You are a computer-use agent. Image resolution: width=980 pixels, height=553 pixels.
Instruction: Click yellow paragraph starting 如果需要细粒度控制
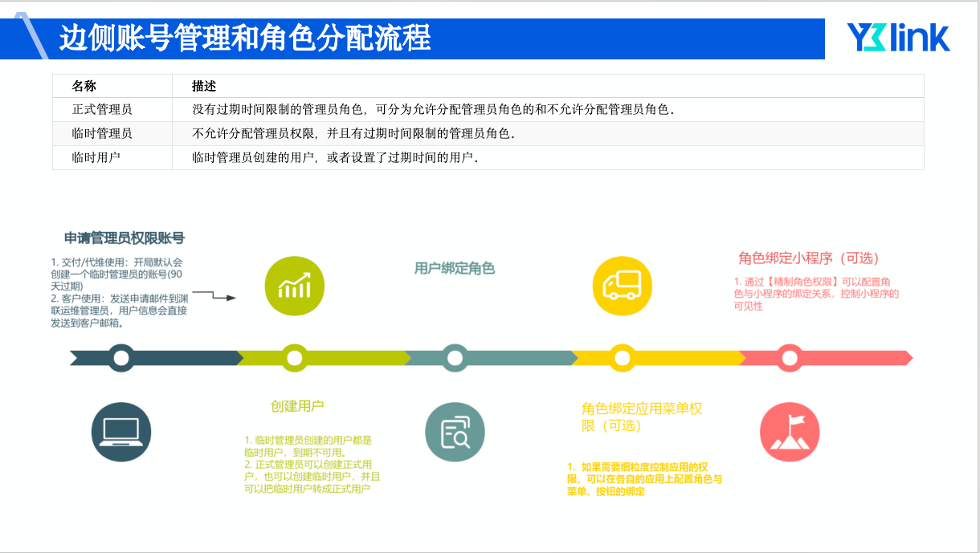click(644, 479)
